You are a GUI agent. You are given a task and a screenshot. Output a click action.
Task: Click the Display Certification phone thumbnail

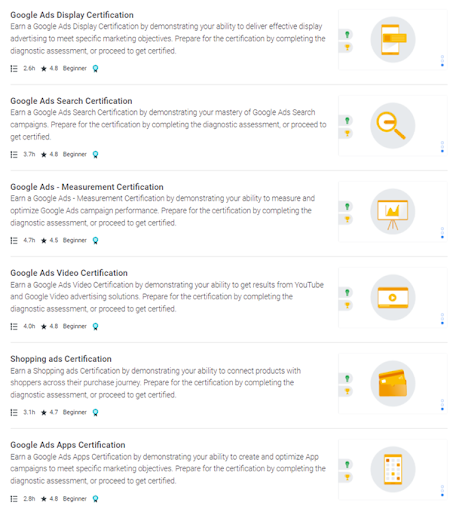393,40
